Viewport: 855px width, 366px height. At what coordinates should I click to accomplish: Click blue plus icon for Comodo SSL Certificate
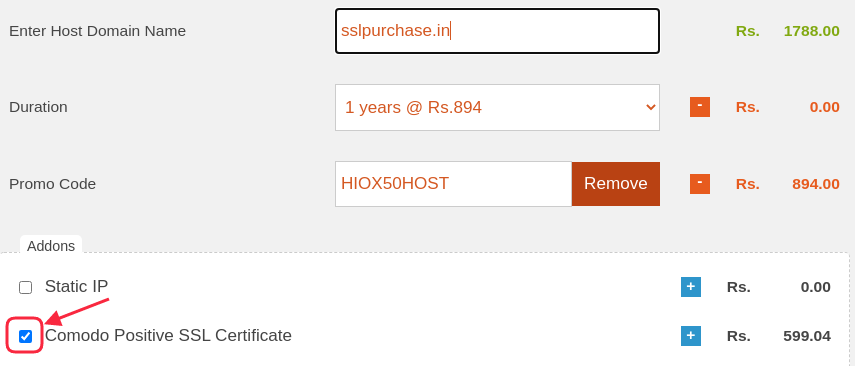(690, 335)
